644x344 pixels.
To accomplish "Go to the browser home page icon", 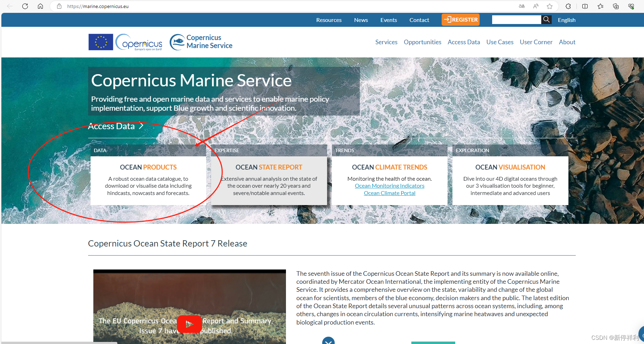I will pos(40,6).
